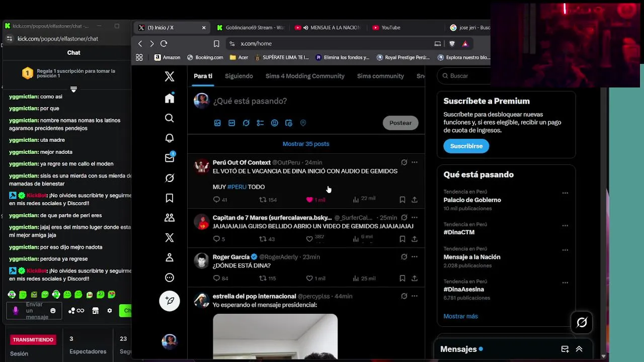This screenshot has width=644, height=362.
Task: Open Profile person icon in sidebar
Action: click(x=170, y=257)
